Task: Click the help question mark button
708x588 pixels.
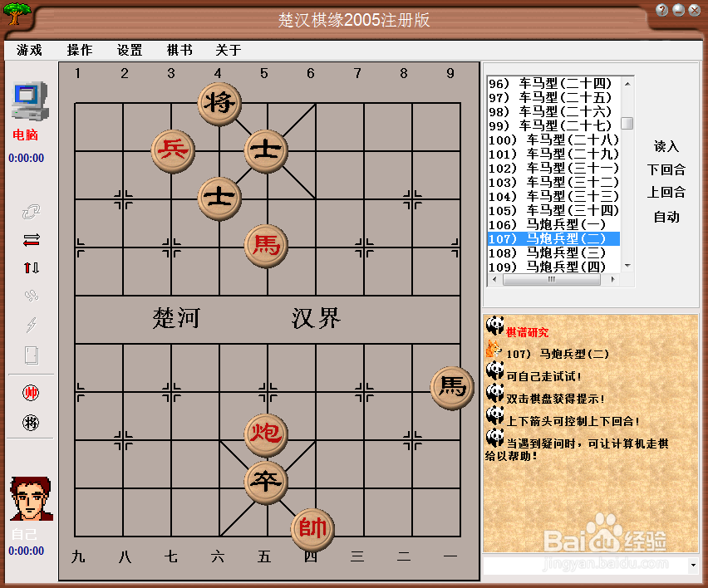Action: (662, 10)
